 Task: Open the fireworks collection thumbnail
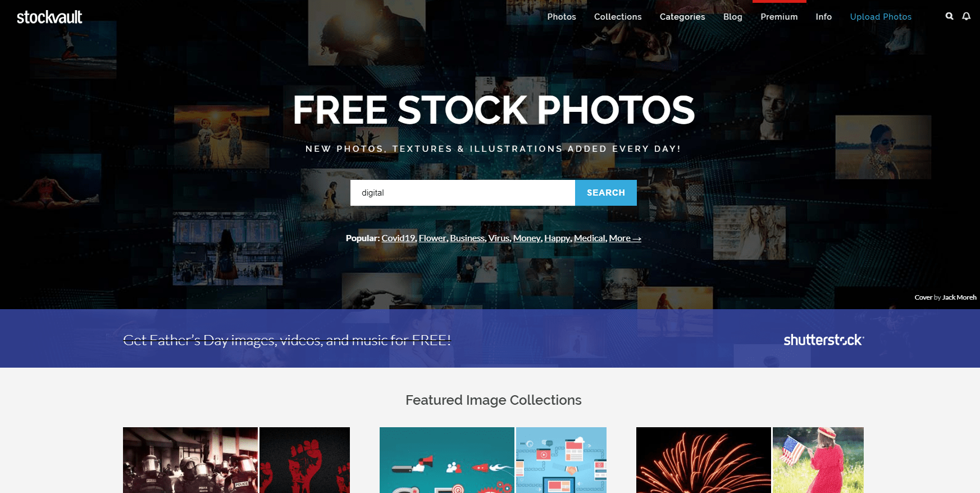pyautogui.click(x=703, y=460)
